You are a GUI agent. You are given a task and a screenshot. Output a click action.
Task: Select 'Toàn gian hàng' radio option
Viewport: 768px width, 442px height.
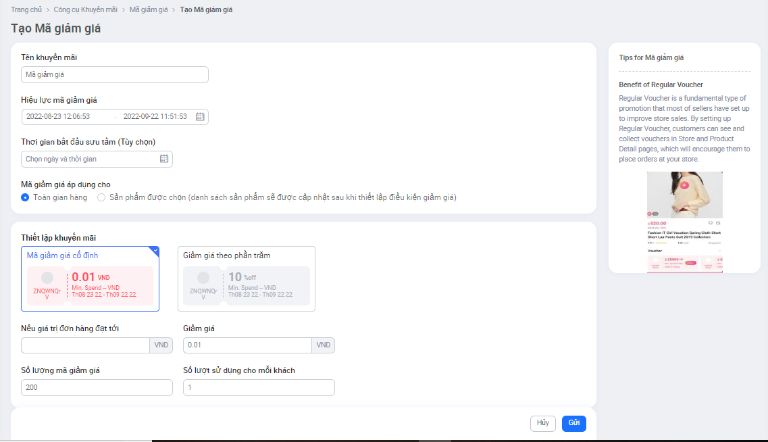point(25,197)
